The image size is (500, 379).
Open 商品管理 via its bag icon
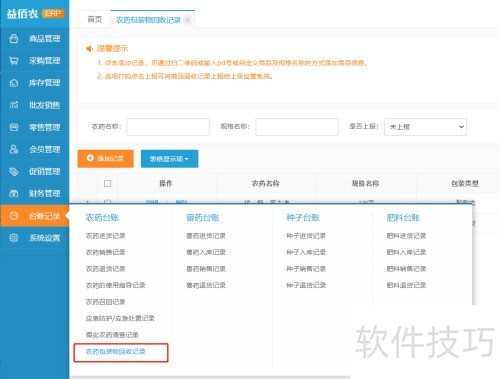coord(14,39)
